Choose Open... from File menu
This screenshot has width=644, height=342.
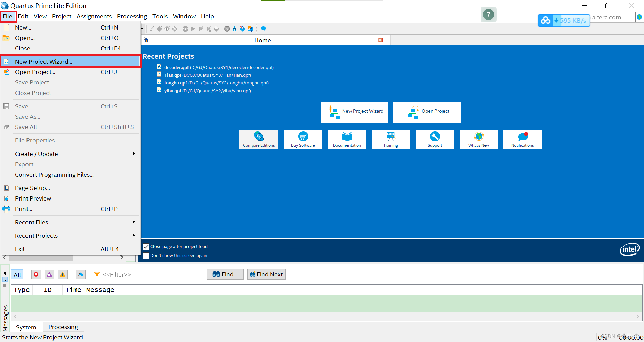tap(70, 38)
